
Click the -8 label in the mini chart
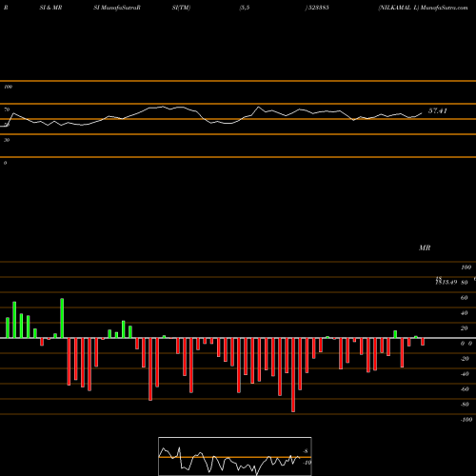click(306, 451)
